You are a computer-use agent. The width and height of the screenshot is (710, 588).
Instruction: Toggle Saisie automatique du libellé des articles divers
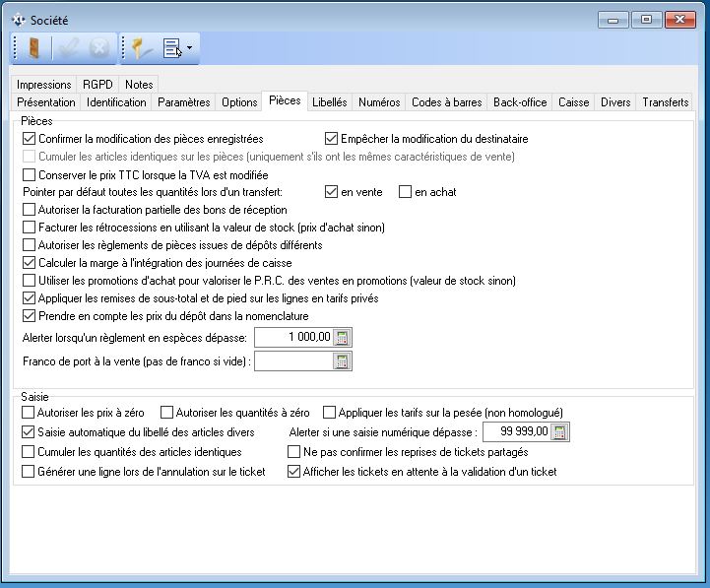(29, 432)
